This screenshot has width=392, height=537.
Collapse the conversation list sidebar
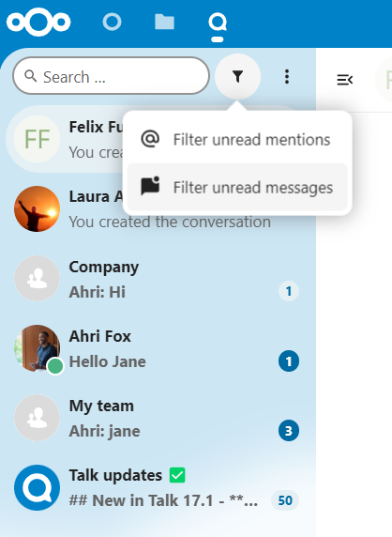coord(345,80)
